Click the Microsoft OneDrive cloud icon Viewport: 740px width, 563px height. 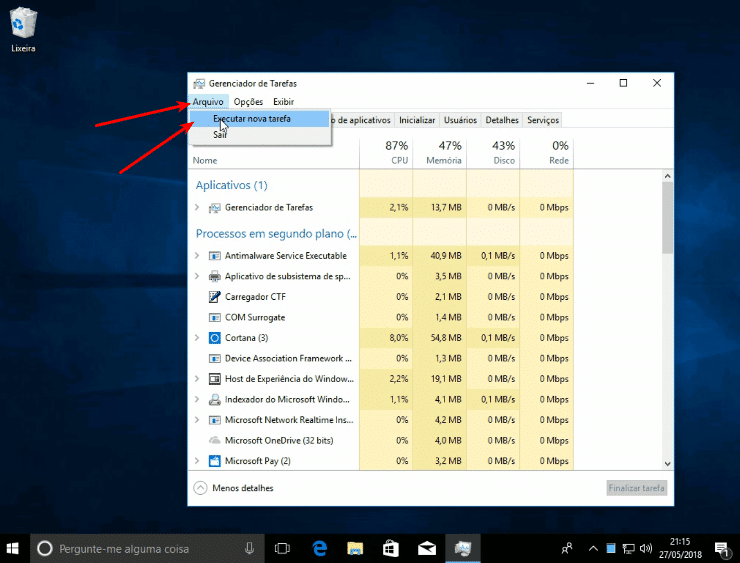click(214, 440)
